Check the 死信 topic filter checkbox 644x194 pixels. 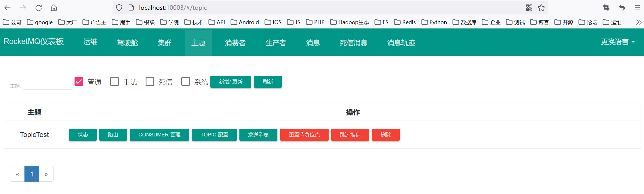coord(150,81)
